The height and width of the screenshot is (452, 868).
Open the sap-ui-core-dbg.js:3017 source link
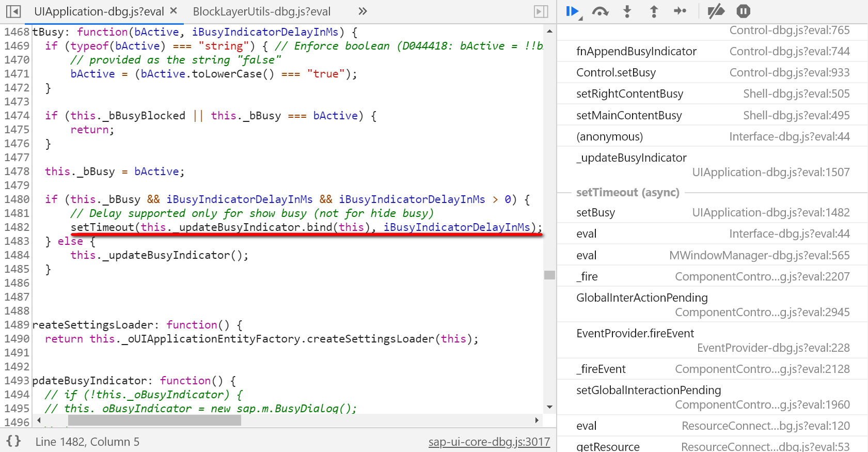click(x=489, y=442)
